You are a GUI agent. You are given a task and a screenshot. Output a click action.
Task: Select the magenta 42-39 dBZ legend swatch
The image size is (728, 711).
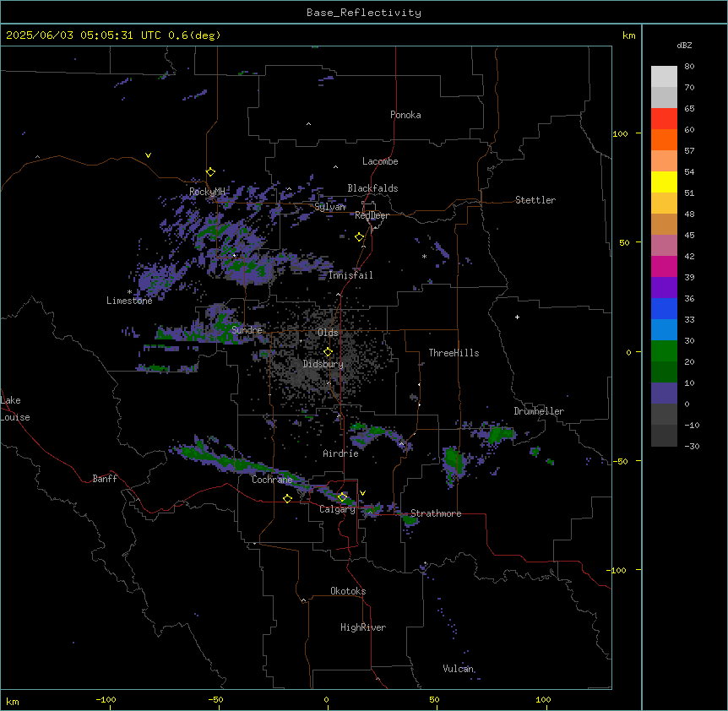[664, 266]
